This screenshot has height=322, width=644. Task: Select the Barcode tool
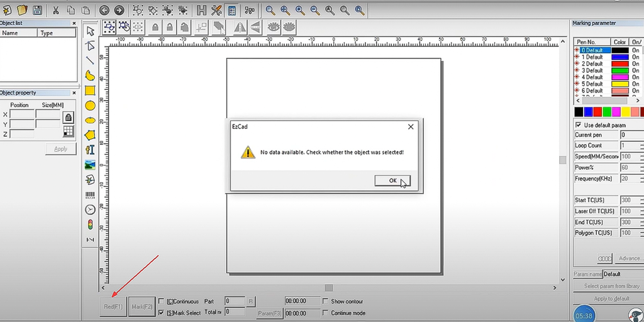[x=91, y=195]
